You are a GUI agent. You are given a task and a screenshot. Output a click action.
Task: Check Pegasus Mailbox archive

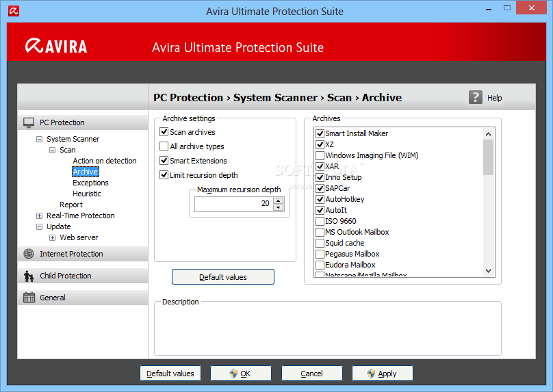pos(320,254)
